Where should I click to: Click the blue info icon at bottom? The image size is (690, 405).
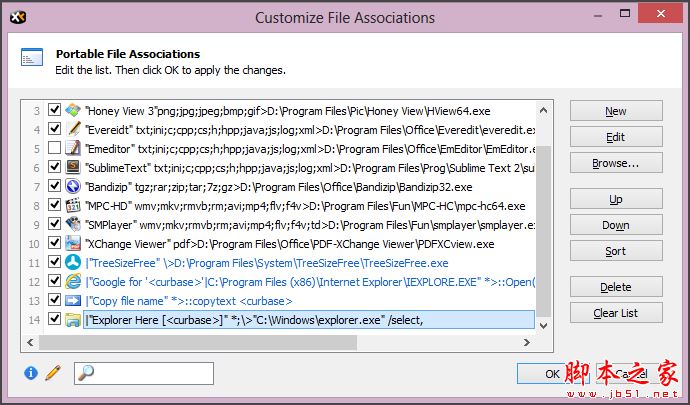pos(31,373)
